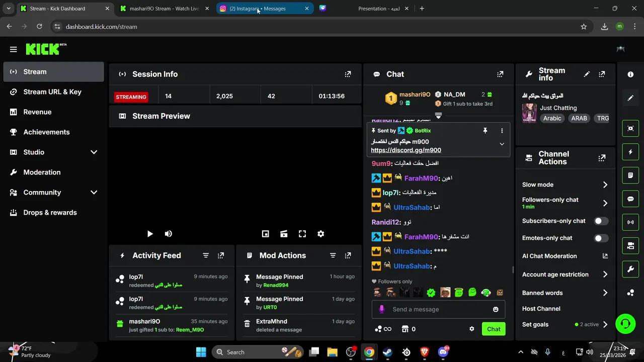The image size is (644, 362).
Task: Open Banned words chevron
Action: 605,293
